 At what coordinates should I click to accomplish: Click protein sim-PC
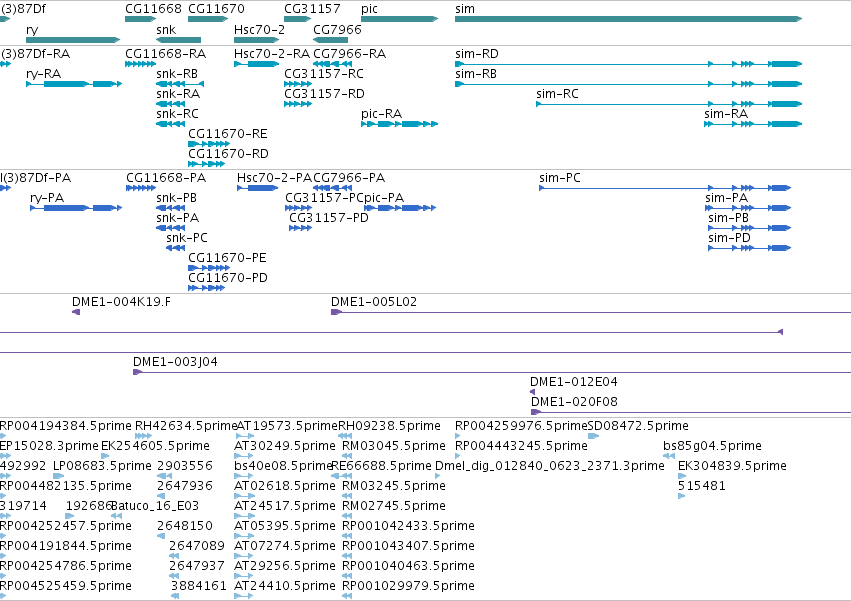point(665,188)
